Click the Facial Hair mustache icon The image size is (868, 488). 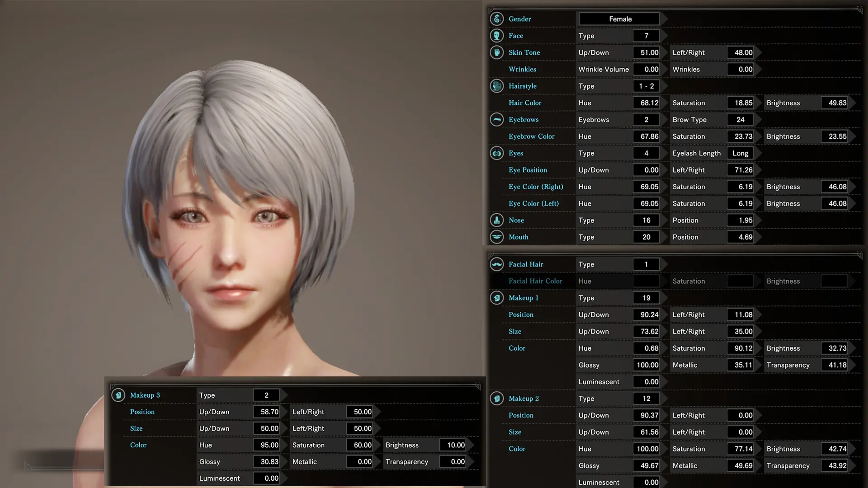tap(496, 264)
